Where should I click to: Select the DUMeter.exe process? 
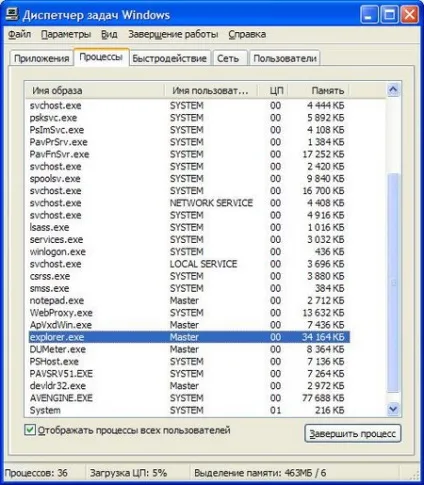pos(189,349)
